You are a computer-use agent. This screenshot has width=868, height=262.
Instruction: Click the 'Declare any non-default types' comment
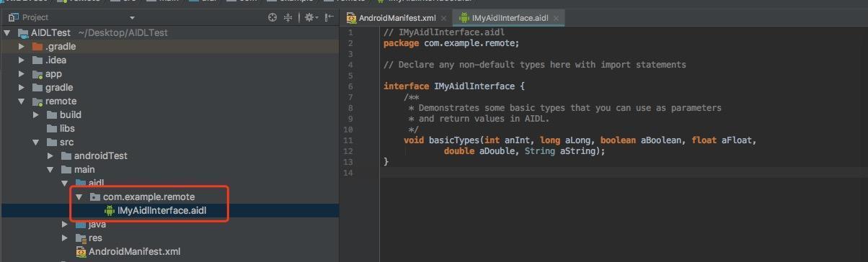tap(534, 65)
